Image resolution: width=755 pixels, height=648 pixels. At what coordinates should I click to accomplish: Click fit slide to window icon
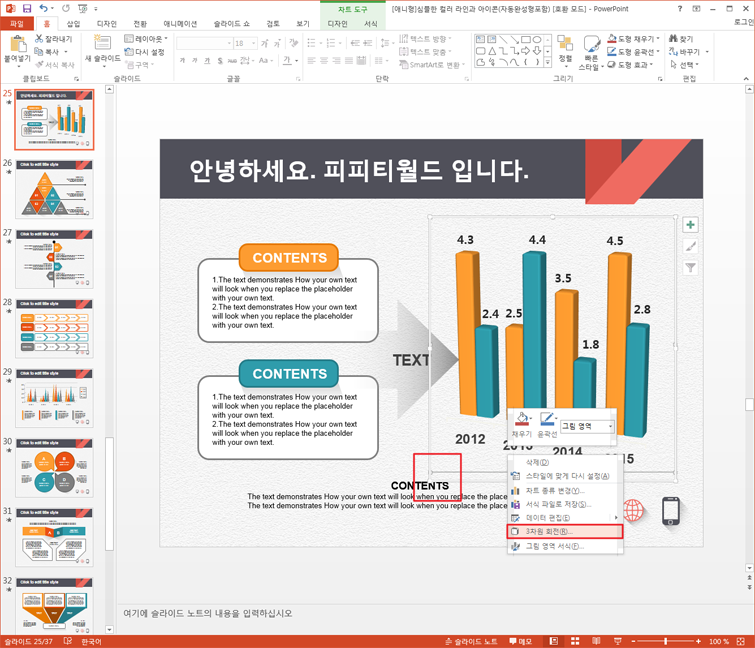click(x=741, y=641)
